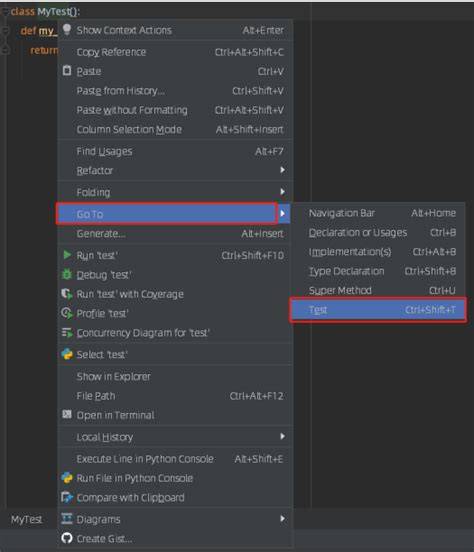Click the Open in Terminal icon
This screenshot has height=552, width=474.
pyautogui.click(x=67, y=414)
